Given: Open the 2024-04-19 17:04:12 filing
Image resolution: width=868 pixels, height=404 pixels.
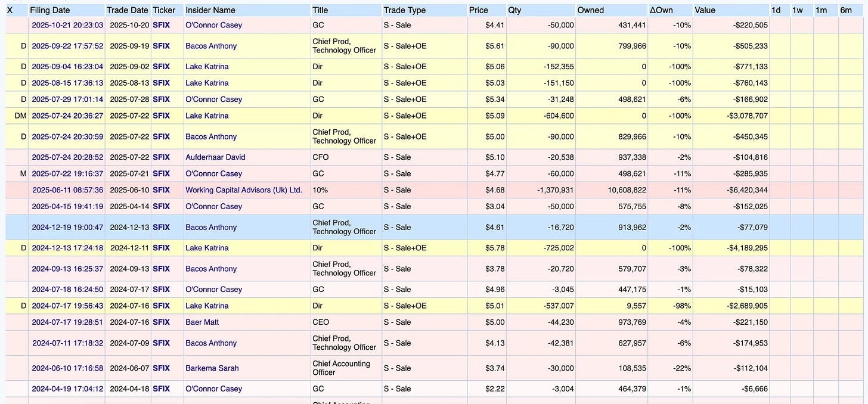Looking at the screenshot, I should 67,389.
